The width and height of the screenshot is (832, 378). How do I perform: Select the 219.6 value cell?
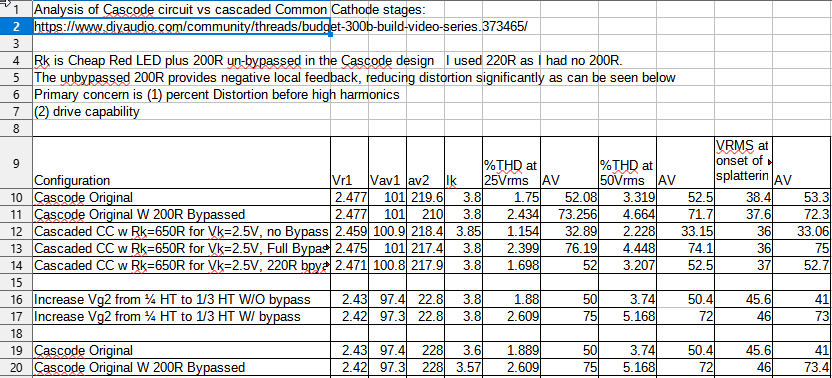click(425, 197)
